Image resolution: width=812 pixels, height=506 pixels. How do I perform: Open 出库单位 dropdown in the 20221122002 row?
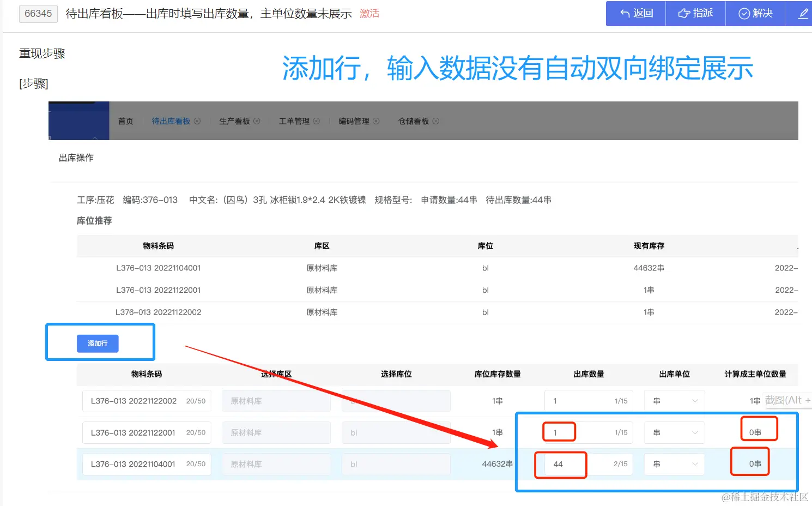pyautogui.click(x=675, y=401)
